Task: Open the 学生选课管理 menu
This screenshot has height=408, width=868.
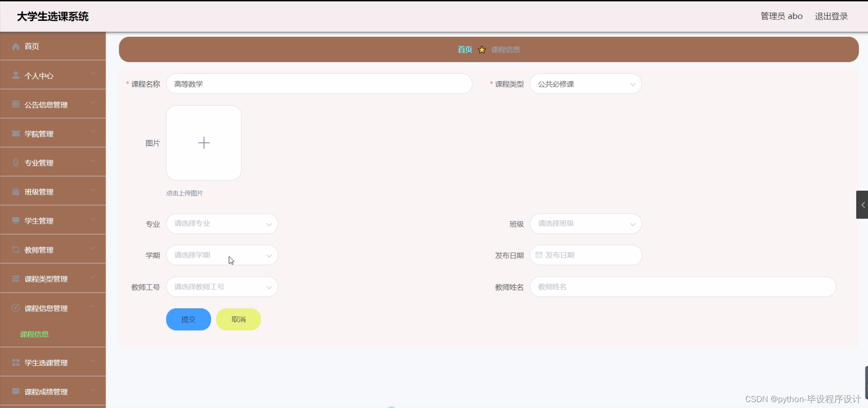Action: [46, 362]
